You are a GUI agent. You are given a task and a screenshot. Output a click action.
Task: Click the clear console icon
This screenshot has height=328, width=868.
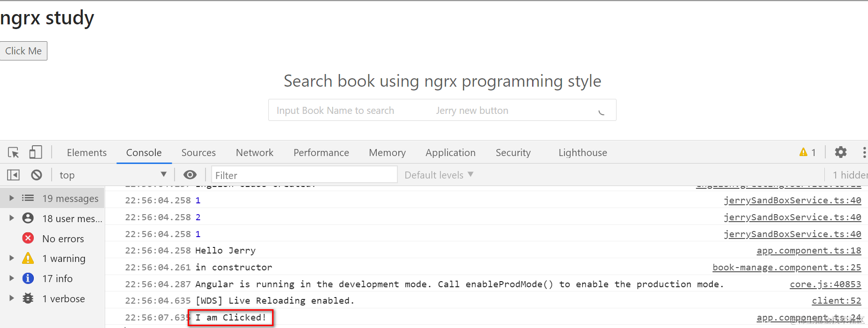(x=37, y=175)
